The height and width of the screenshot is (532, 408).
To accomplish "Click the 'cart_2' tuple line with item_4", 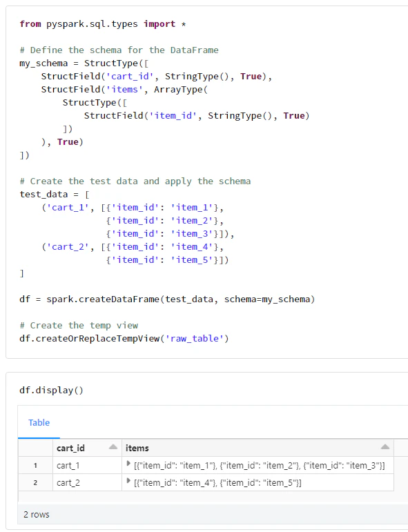I will 133,246.
